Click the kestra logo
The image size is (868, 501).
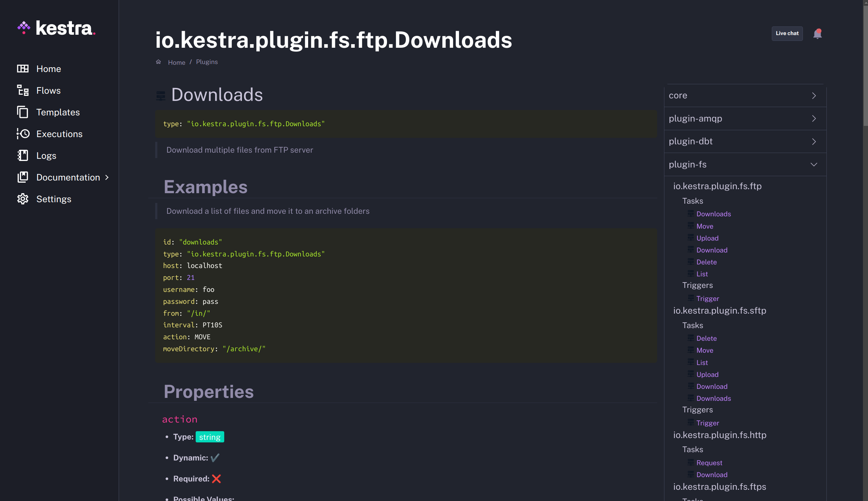point(56,28)
